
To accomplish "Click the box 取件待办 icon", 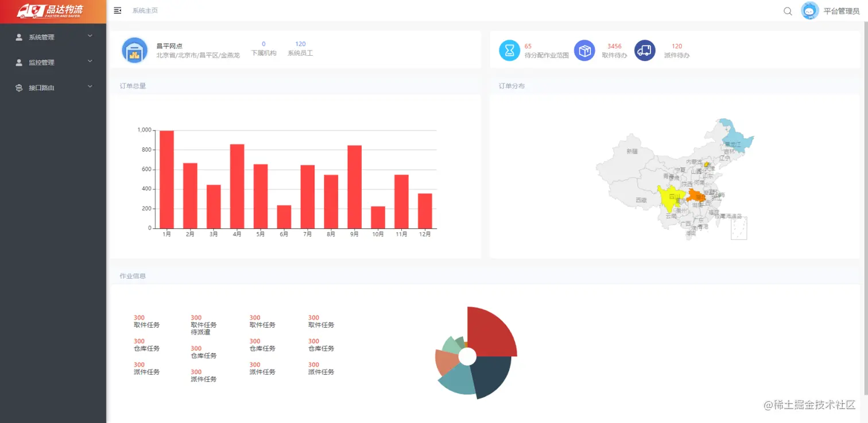I will pyautogui.click(x=584, y=51).
